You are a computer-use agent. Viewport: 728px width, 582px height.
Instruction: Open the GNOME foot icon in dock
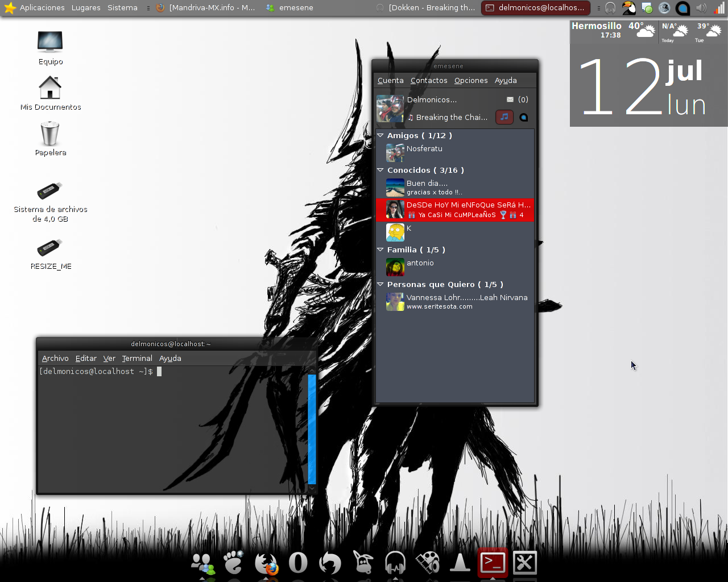point(233,563)
